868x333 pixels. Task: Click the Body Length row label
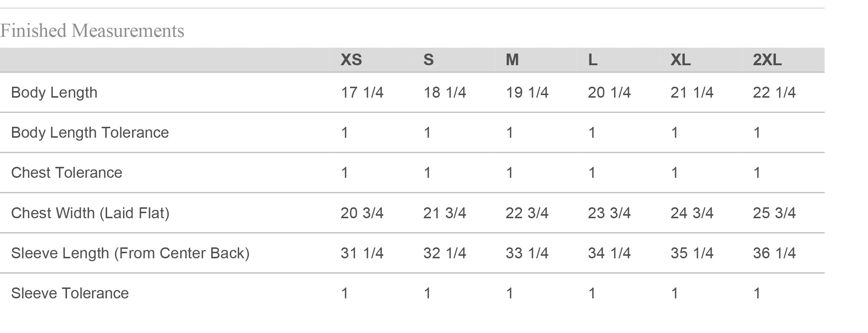pos(54,93)
